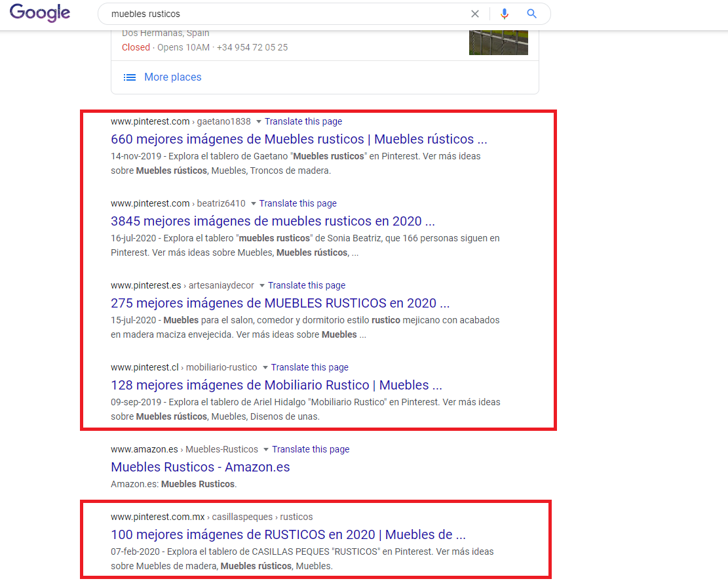This screenshot has width=728, height=581.
Task: Click the Dos Hermanas, Spain address text
Action: [165, 33]
